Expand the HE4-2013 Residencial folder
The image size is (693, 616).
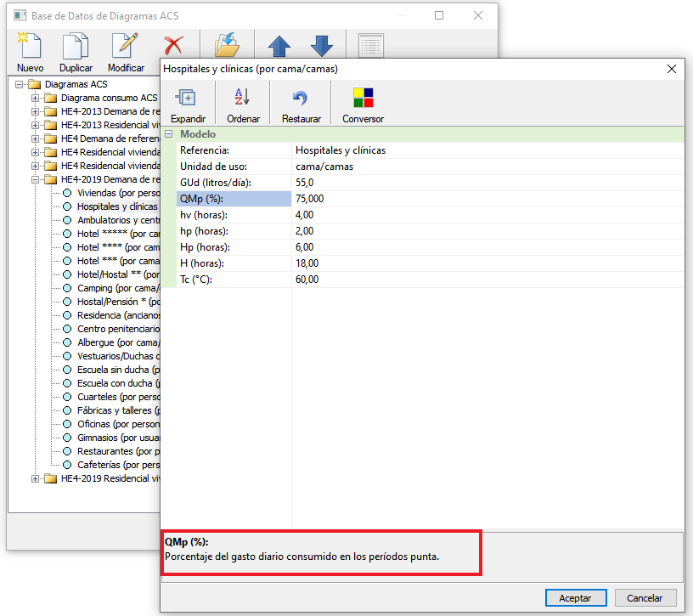point(36,125)
